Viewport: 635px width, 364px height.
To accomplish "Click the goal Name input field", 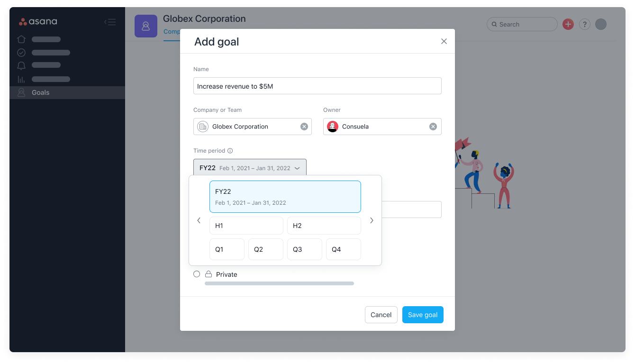I will (317, 86).
